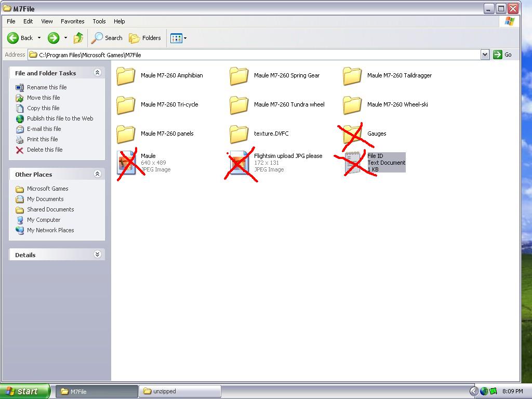The image size is (532, 399).
Task: Click the Rename this file icon
Action: click(x=20, y=87)
